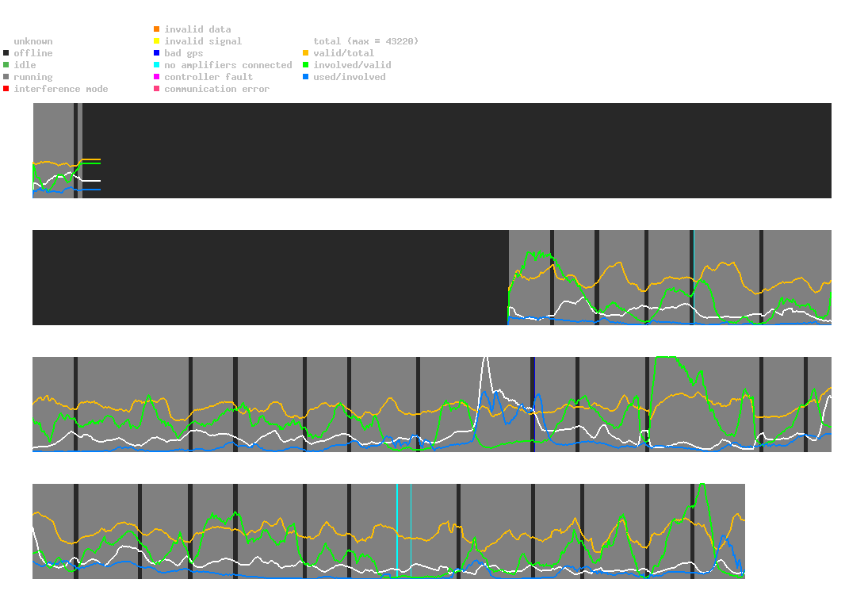
Task: Click the 'interference mode' legend label
Action: coord(61,89)
